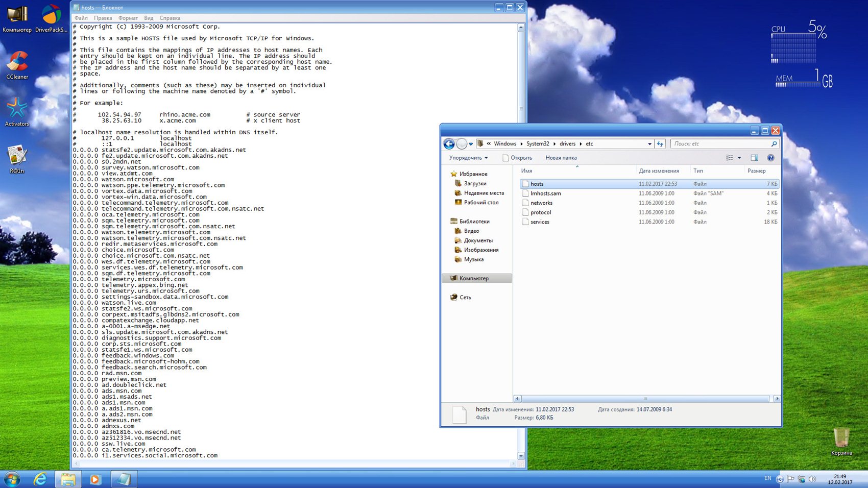The height and width of the screenshot is (488, 868).
Task: Click the Открыть toolbar button
Action: 517,158
